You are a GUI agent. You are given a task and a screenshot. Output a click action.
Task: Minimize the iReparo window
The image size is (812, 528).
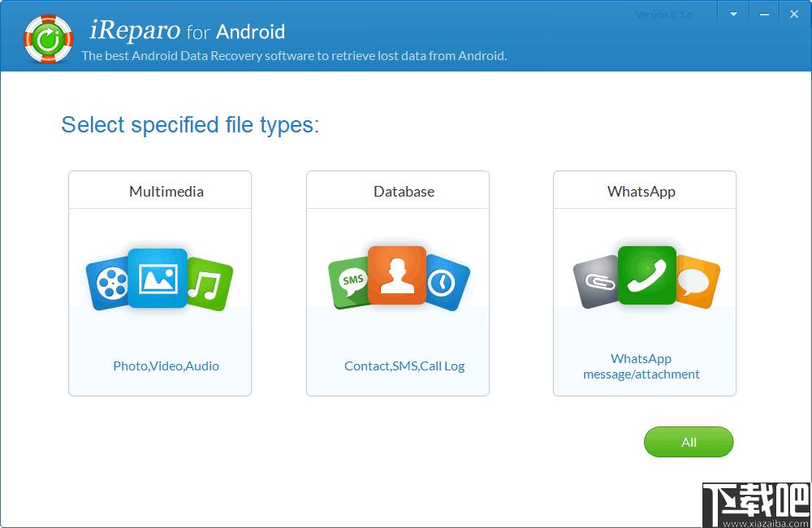[x=764, y=14]
